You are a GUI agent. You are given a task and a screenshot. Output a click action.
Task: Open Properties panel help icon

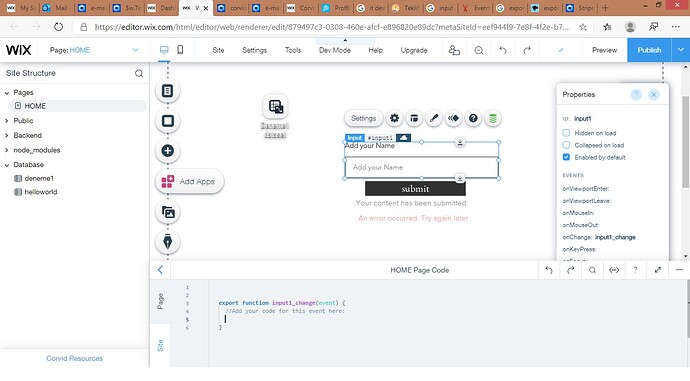click(636, 95)
